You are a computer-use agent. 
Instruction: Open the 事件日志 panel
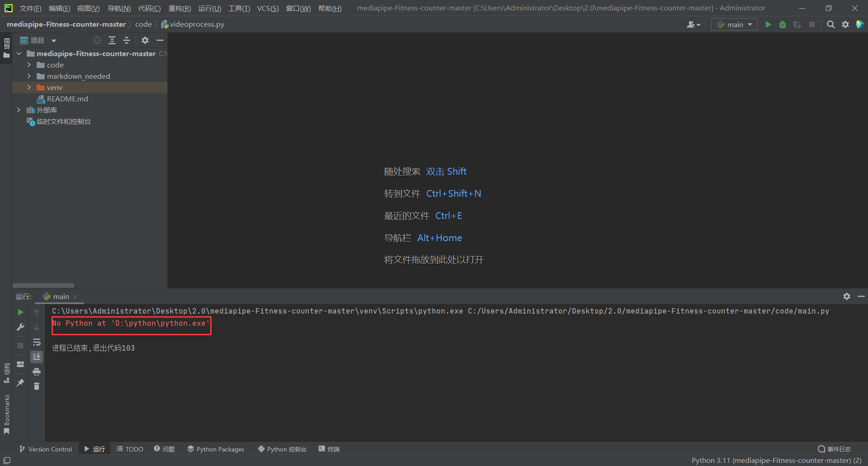834,449
